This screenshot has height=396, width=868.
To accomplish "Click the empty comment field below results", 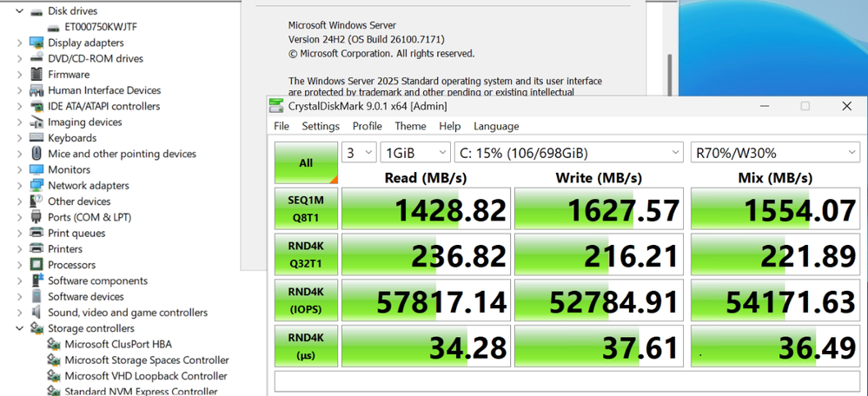I will tap(567, 383).
